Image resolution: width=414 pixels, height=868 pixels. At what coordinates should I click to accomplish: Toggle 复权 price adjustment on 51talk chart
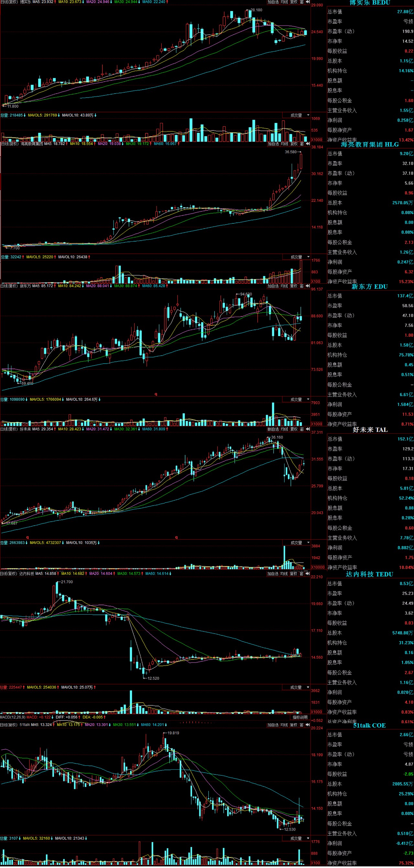tap(294, 725)
